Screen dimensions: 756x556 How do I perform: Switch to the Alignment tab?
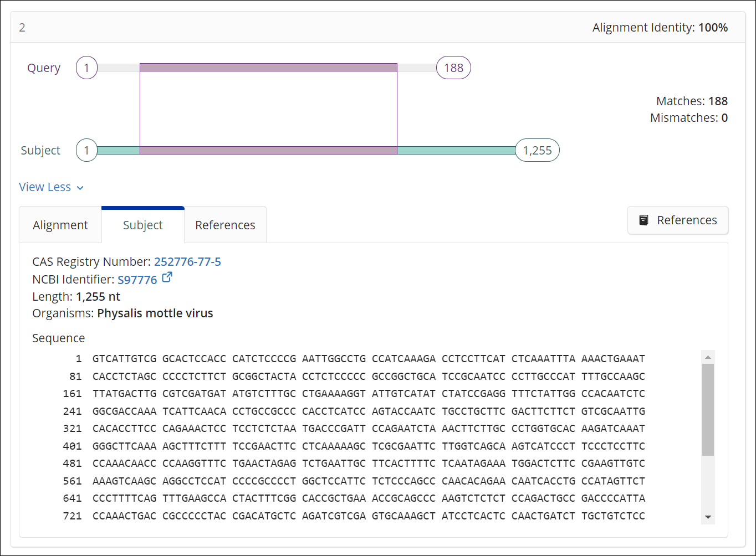tap(60, 225)
